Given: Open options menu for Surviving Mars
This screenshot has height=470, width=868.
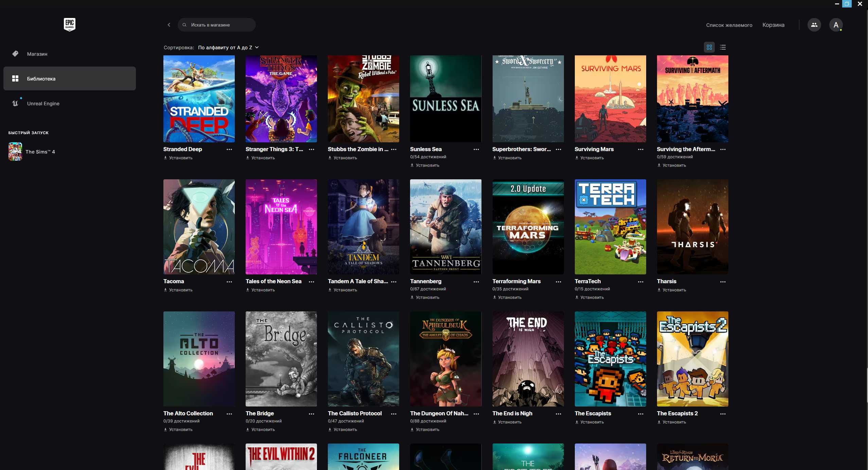Looking at the screenshot, I should click(641, 149).
